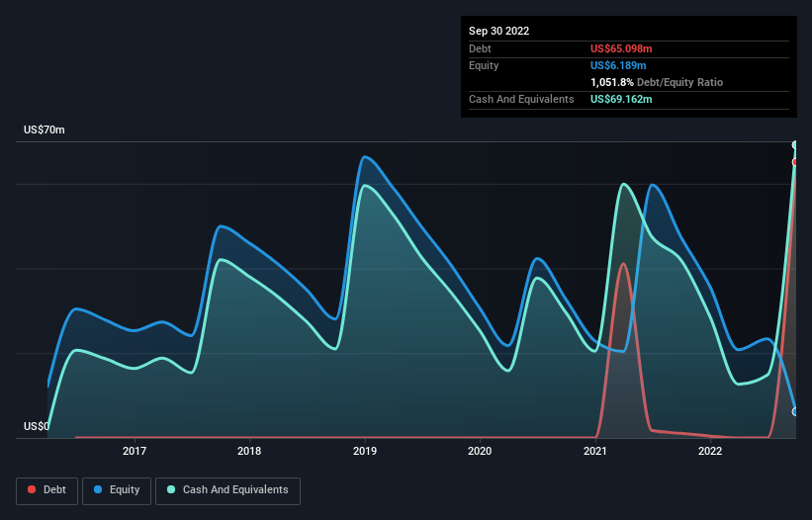812x520 pixels.
Task: Click the red Debt legend dot
Action: pos(32,489)
